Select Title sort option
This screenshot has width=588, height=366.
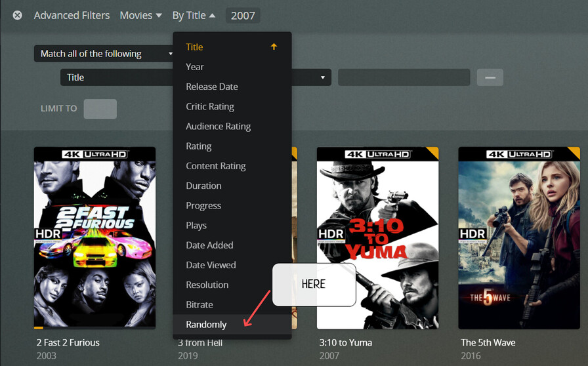(x=232, y=47)
